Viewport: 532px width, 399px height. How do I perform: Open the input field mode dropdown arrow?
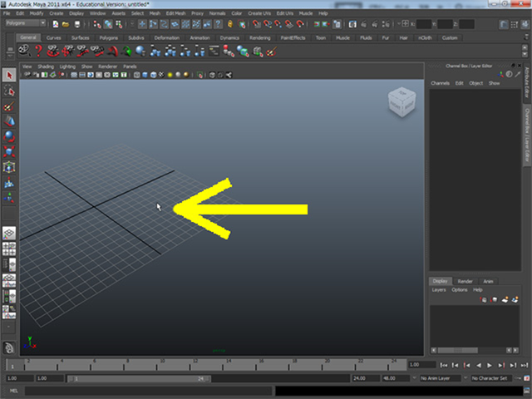pos(399,24)
